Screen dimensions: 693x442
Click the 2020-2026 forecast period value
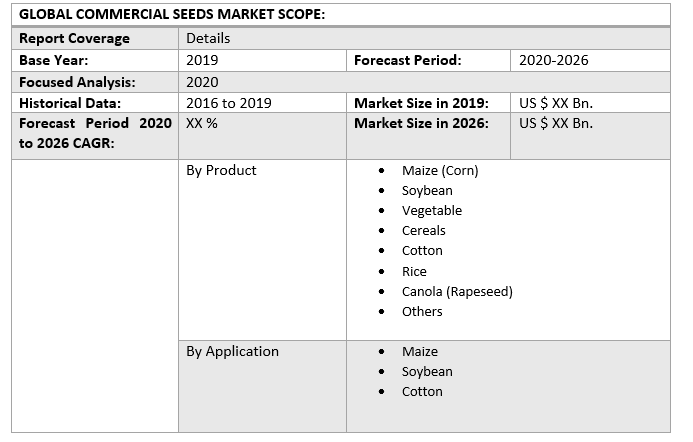point(554,60)
